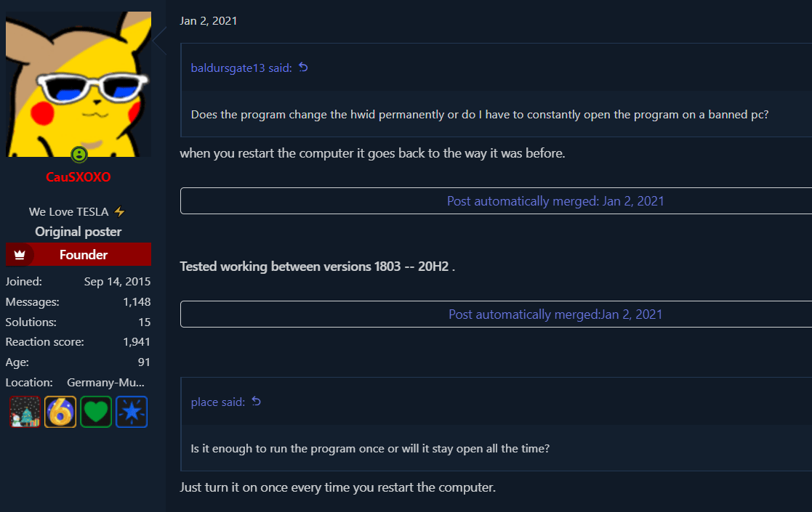
Task: Click the green online status indicator icon
Action: [79, 154]
